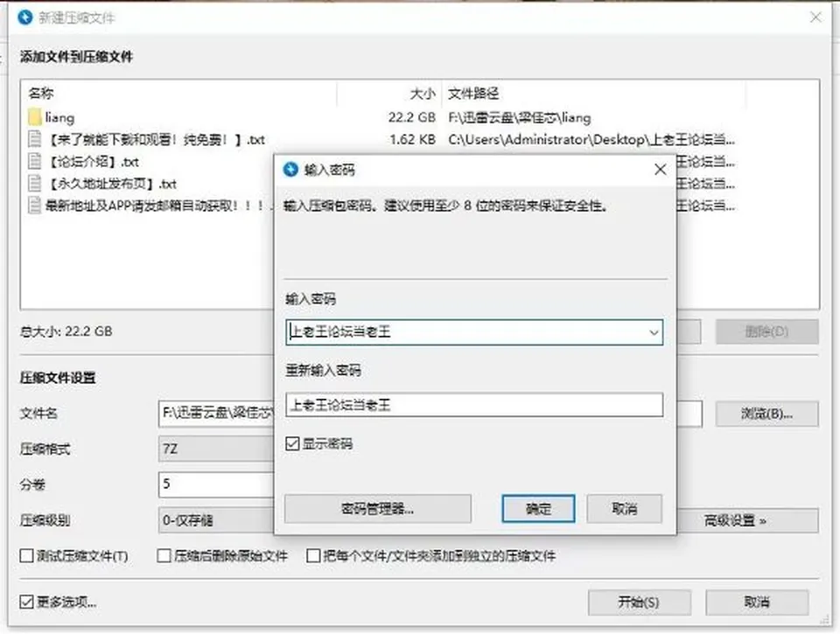The height and width of the screenshot is (634, 840).
Task: Select the liang folder icon in file list
Action: pos(34,117)
